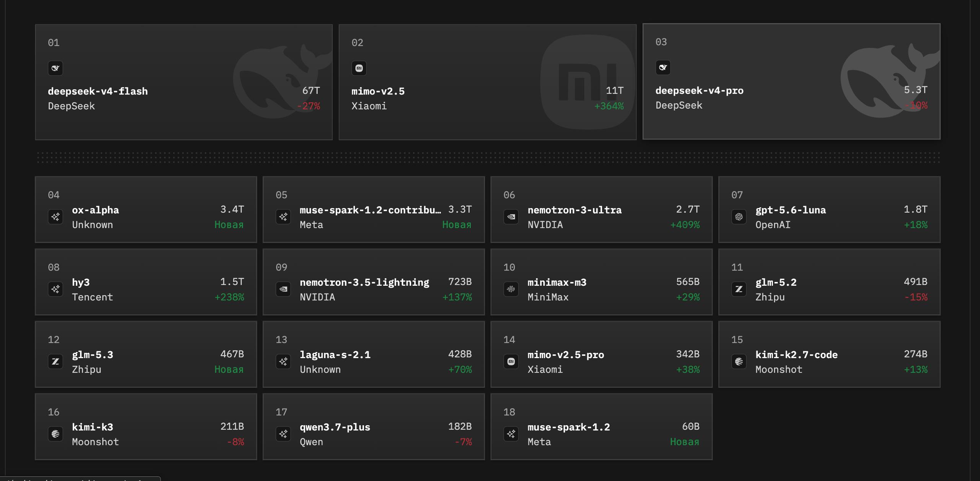980x481 pixels.
Task: Open the nemotron-3-ultra model name
Action: click(575, 210)
